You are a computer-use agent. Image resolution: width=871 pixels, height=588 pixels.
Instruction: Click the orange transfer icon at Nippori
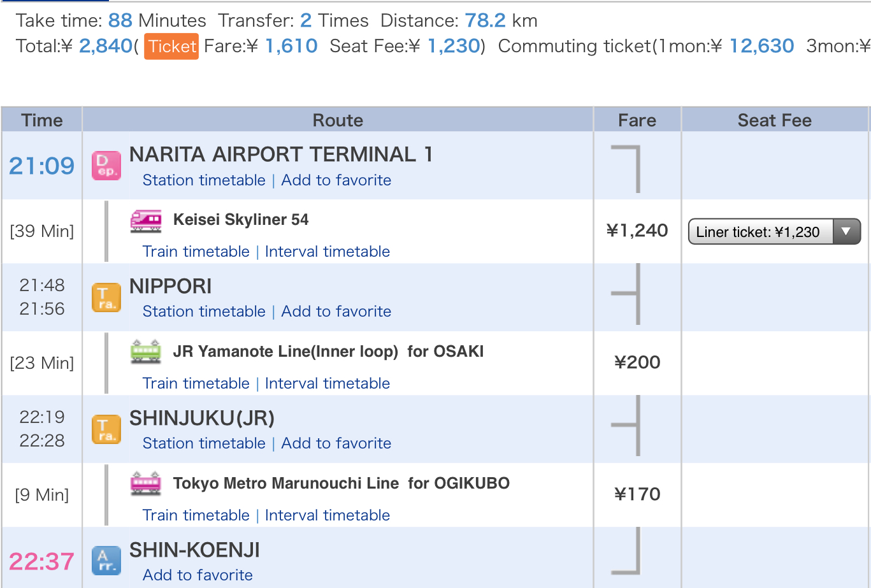(106, 298)
